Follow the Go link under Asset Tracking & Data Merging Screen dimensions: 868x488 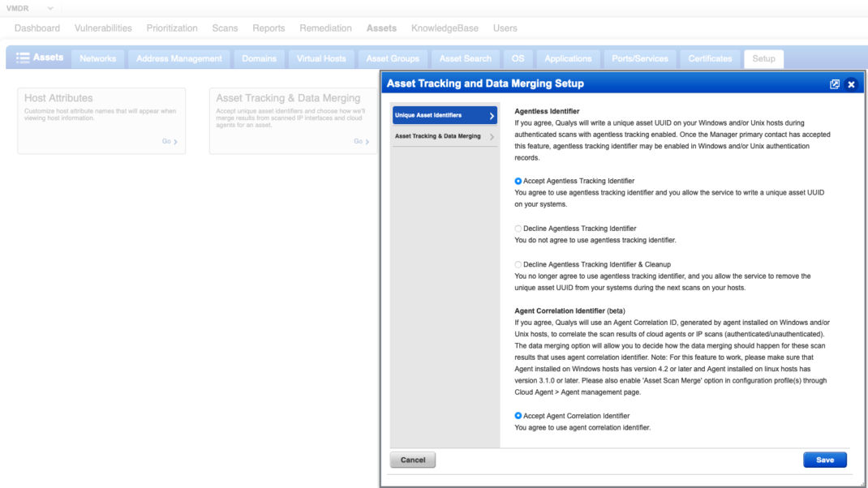tap(359, 140)
